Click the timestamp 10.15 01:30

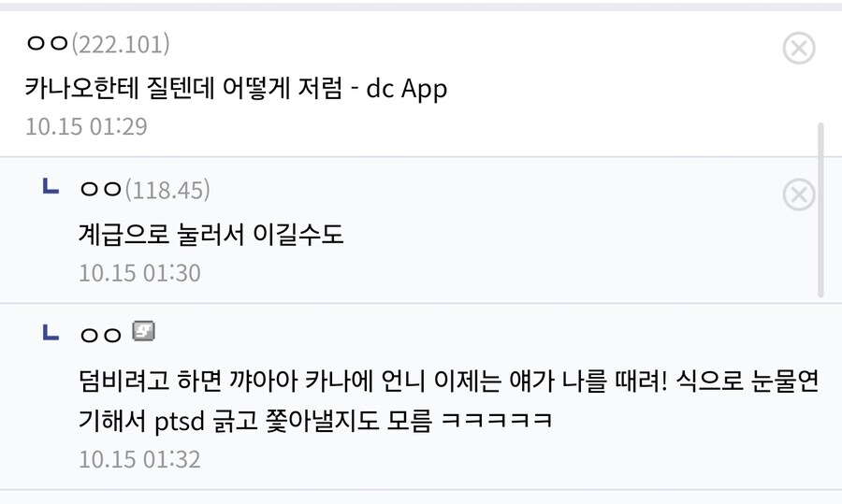click(x=139, y=273)
